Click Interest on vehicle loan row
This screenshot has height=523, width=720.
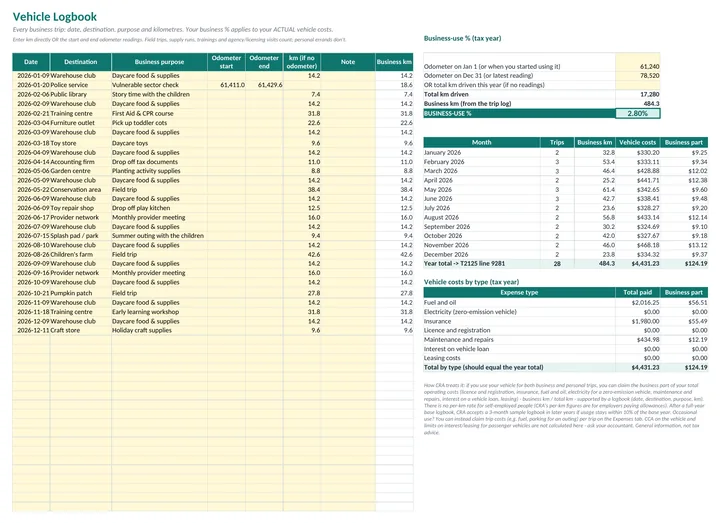pyautogui.click(x=565, y=349)
